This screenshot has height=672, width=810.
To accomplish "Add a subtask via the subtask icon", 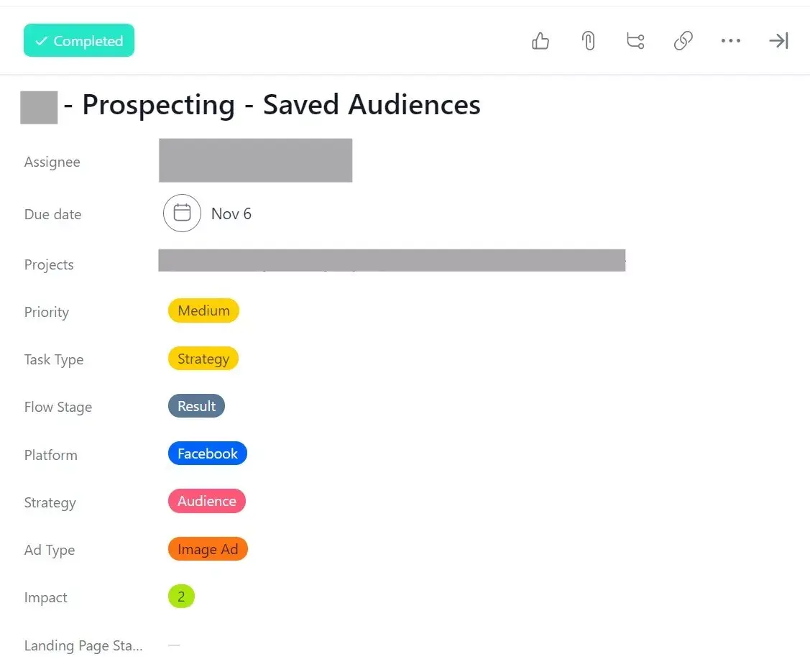I will pos(635,42).
